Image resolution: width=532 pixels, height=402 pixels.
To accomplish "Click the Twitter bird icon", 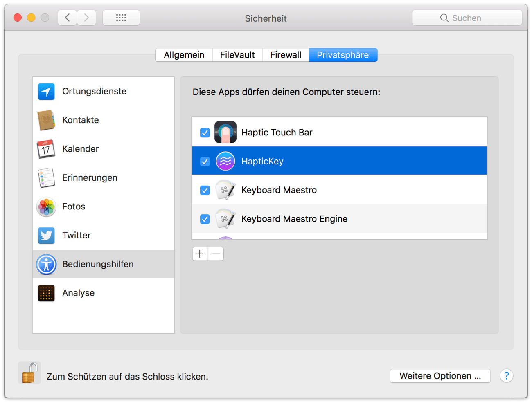I will (x=46, y=235).
